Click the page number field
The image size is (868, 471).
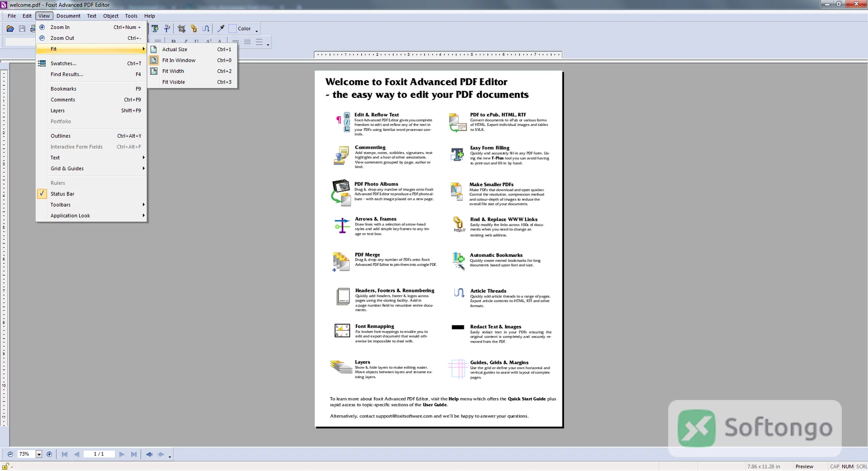coord(99,454)
